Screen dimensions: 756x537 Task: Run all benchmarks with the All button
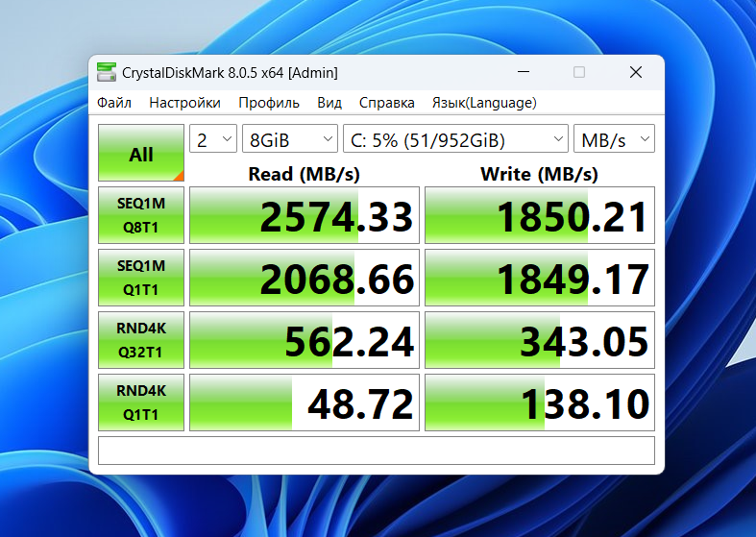pos(141,153)
